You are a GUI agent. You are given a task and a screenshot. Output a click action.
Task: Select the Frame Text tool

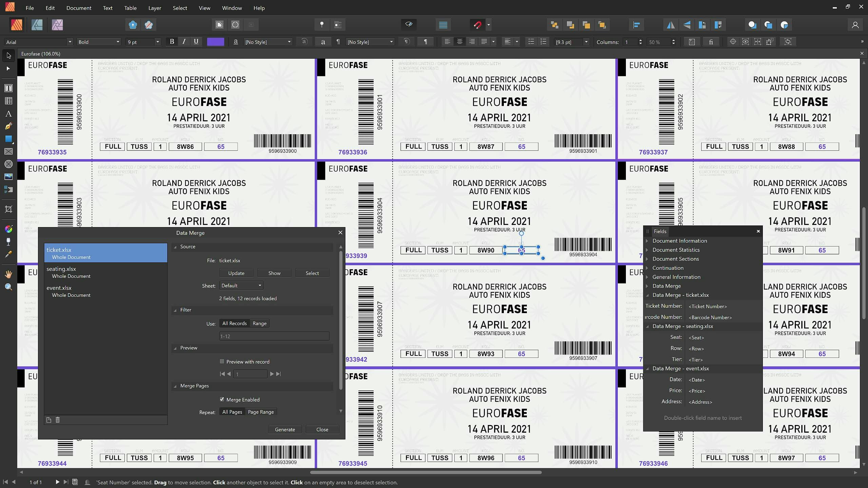pyautogui.click(x=8, y=88)
